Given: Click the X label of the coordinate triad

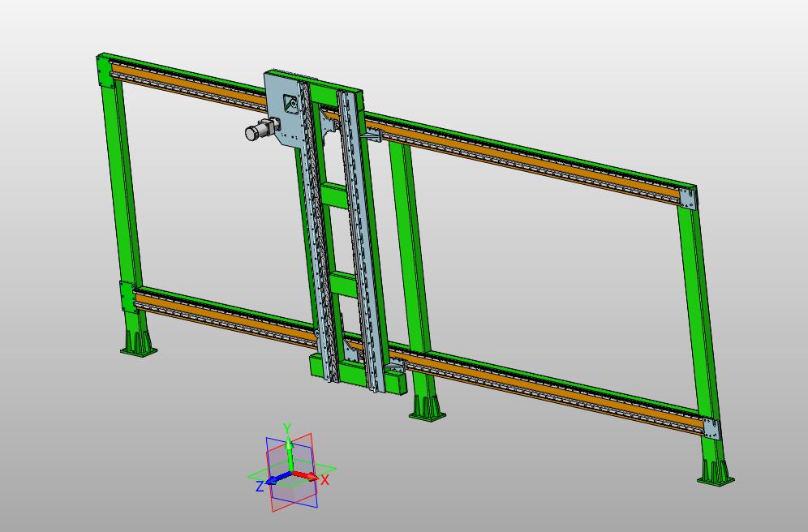Looking at the screenshot, I should pos(324,480).
